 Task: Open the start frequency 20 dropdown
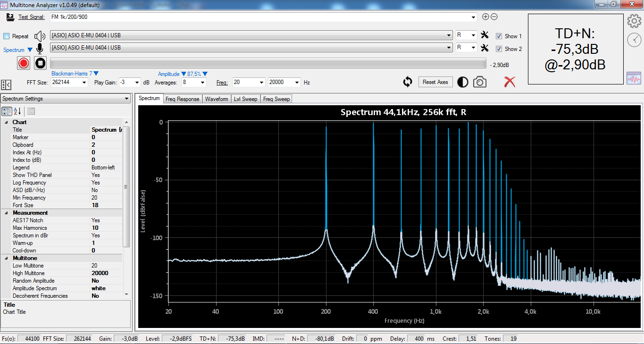262,82
